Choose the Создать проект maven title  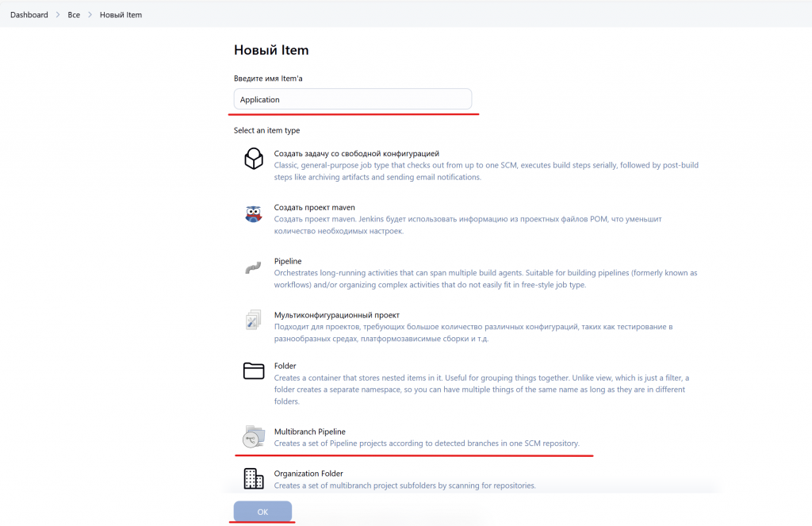tap(315, 207)
